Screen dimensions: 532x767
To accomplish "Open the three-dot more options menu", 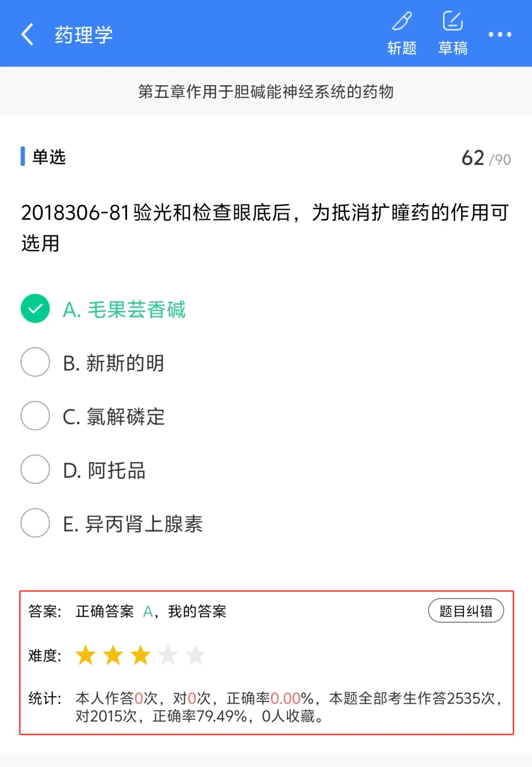I will (x=499, y=34).
